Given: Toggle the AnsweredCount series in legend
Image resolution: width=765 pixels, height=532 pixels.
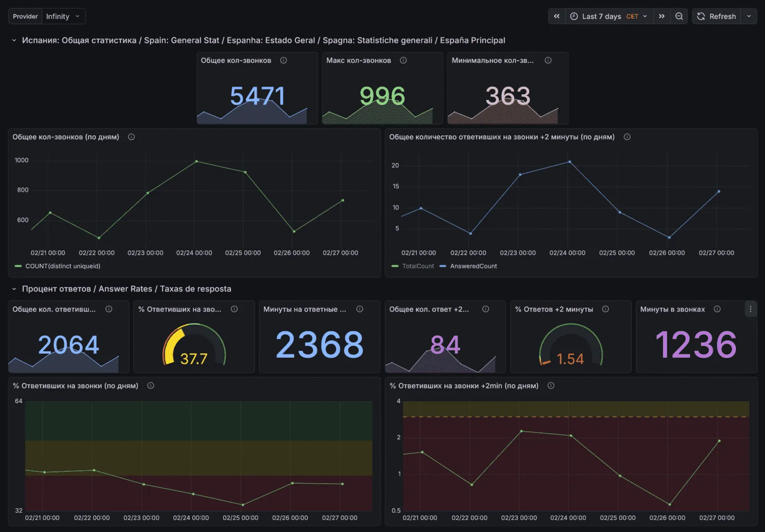Looking at the screenshot, I should pos(469,266).
